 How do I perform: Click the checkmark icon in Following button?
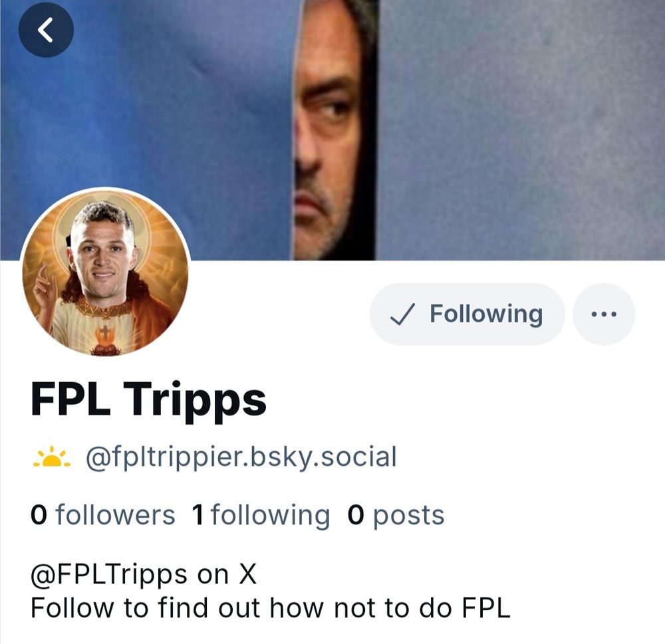(x=402, y=314)
